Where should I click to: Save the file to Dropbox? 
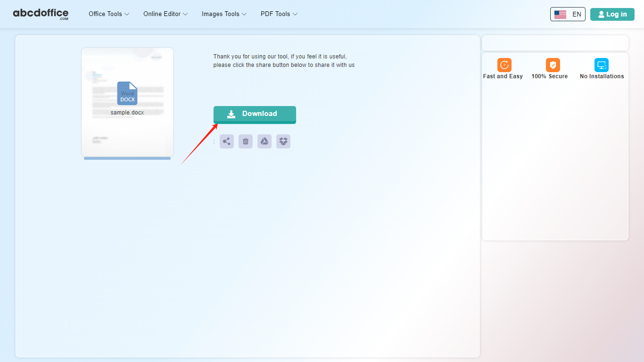tap(283, 141)
